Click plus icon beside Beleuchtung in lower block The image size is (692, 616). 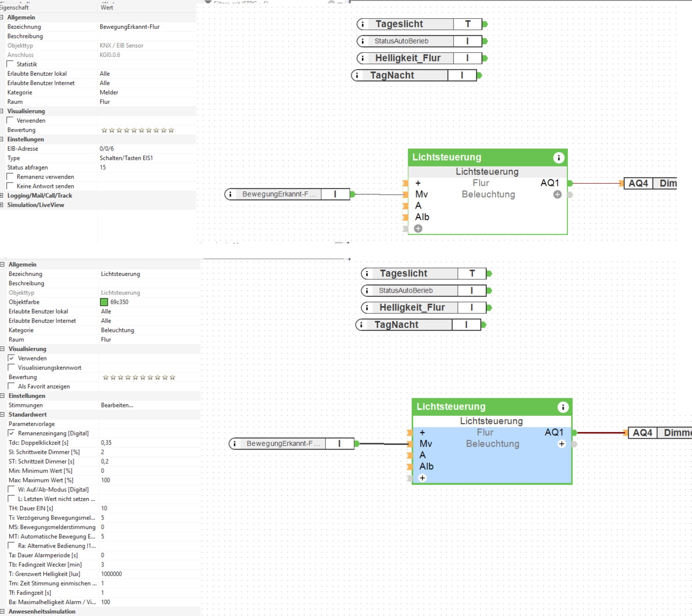(x=561, y=444)
